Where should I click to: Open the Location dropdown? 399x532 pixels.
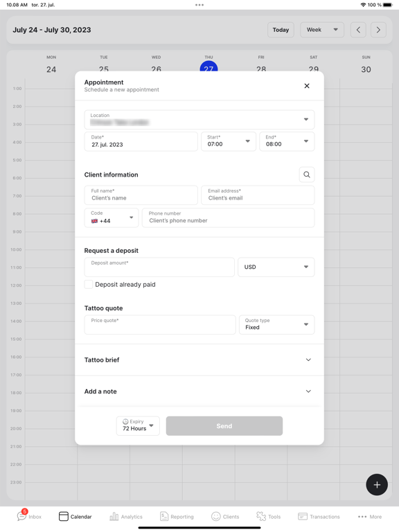[199, 119]
